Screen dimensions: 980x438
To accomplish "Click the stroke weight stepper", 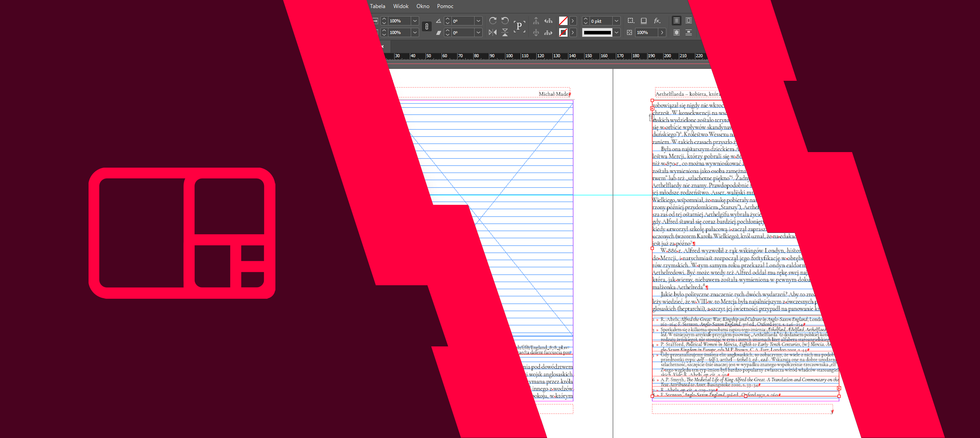I will coord(586,21).
